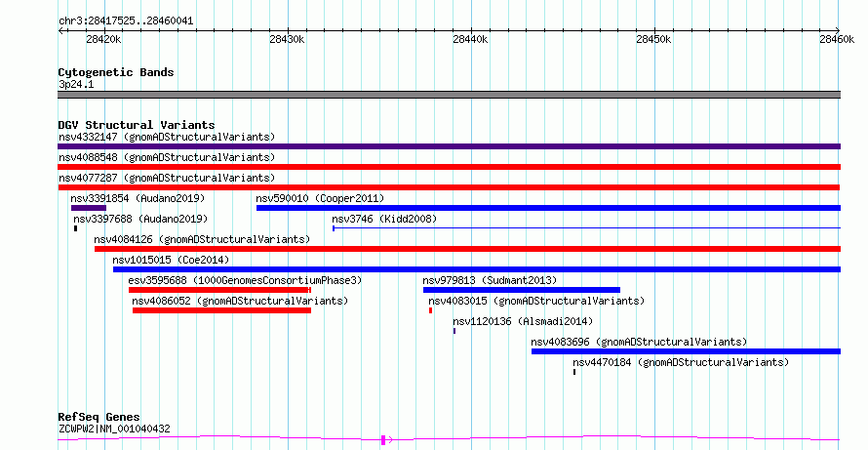Click the 3p24.1 band label
Screen dimensions: 868x450
click(76, 84)
